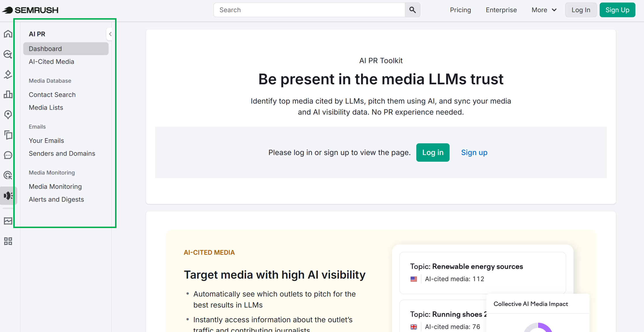Open the line chart Reports icon
Screen dimensions: 644x332
click(8, 221)
